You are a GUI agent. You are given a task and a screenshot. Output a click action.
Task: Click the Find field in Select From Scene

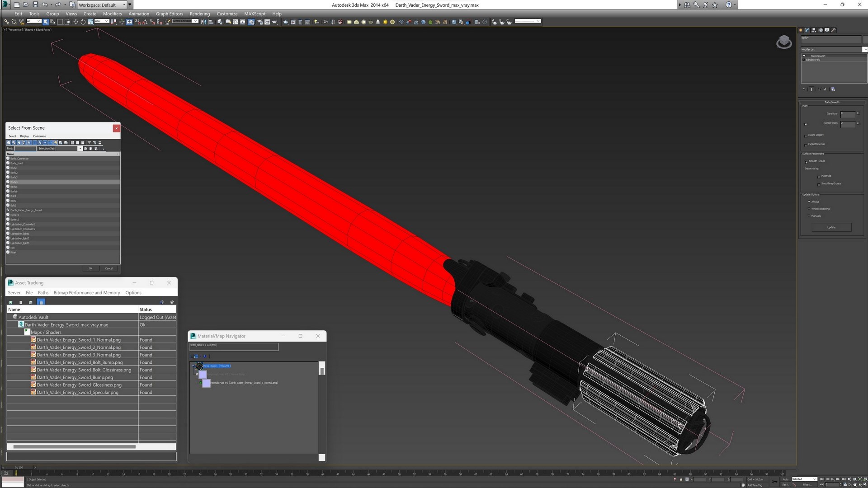pos(25,149)
